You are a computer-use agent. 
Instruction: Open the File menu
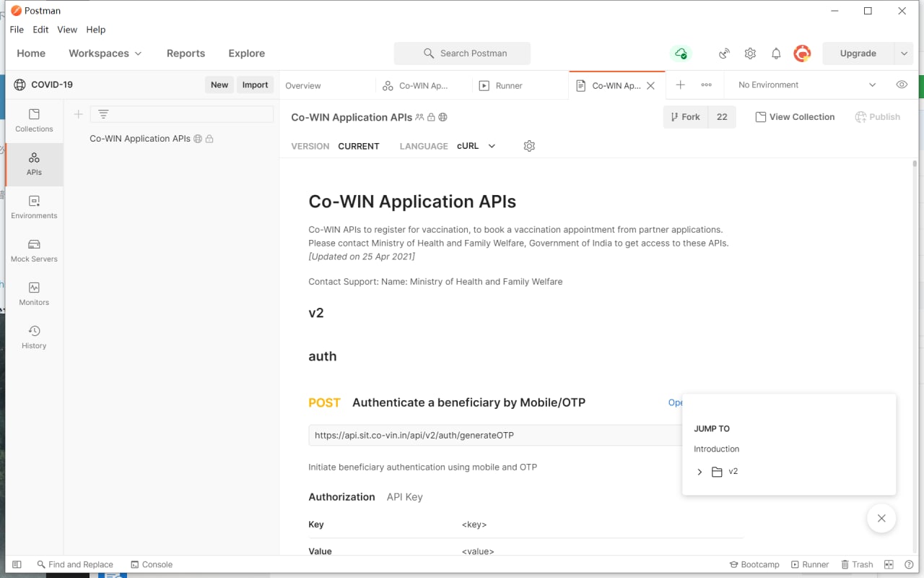17,30
